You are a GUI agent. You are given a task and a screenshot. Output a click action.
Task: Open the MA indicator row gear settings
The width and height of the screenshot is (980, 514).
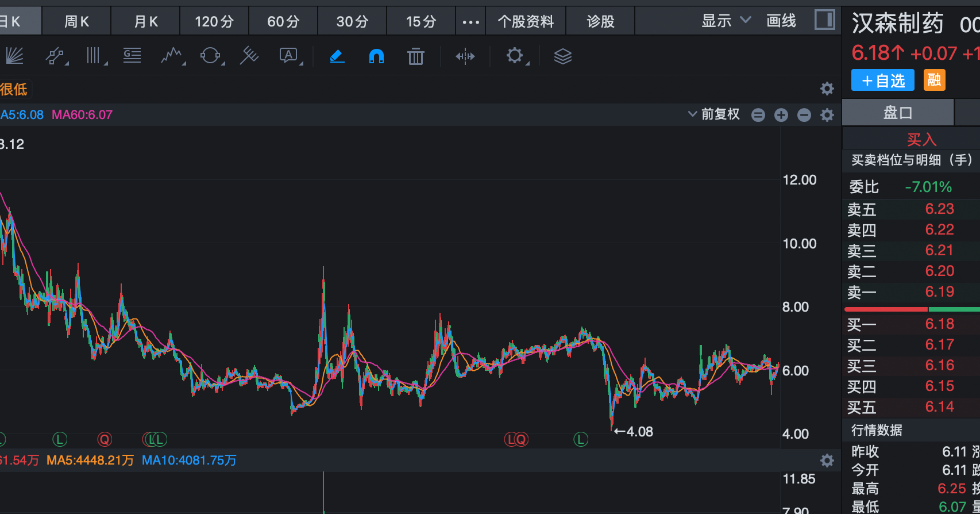[x=827, y=115]
